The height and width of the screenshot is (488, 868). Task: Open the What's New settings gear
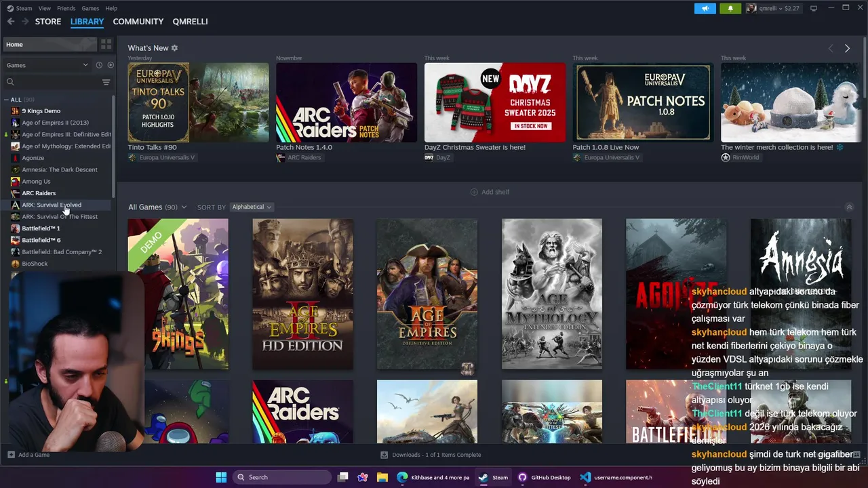pos(174,48)
